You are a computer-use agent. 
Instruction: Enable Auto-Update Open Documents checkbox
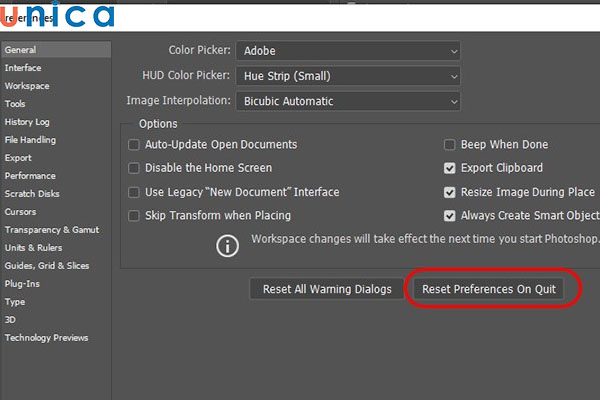point(134,145)
